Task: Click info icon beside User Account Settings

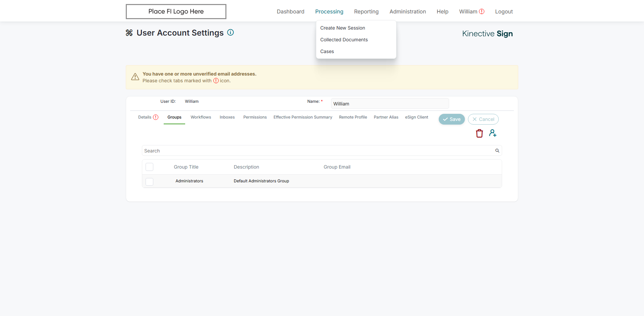Action: (x=230, y=33)
